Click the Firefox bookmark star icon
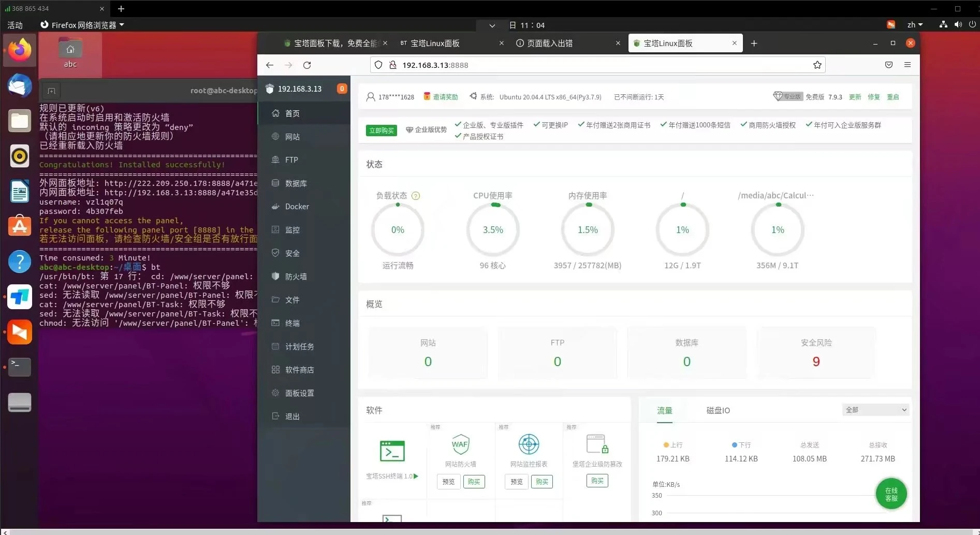The width and height of the screenshot is (980, 535). [x=817, y=65]
